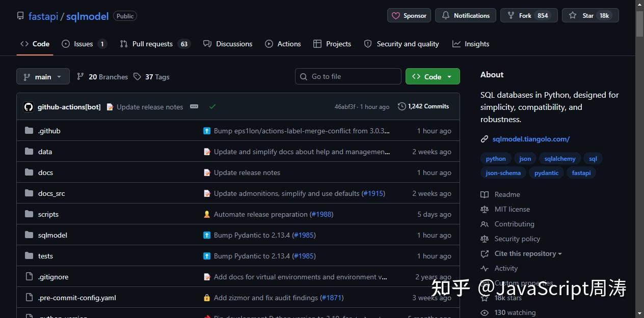Open pull request #1871 link

click(x=332, y=298)
